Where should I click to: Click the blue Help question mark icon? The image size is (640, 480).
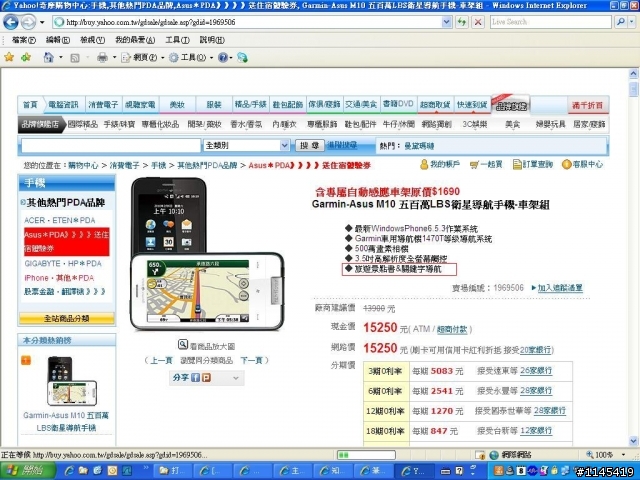[x=222, y=58]
